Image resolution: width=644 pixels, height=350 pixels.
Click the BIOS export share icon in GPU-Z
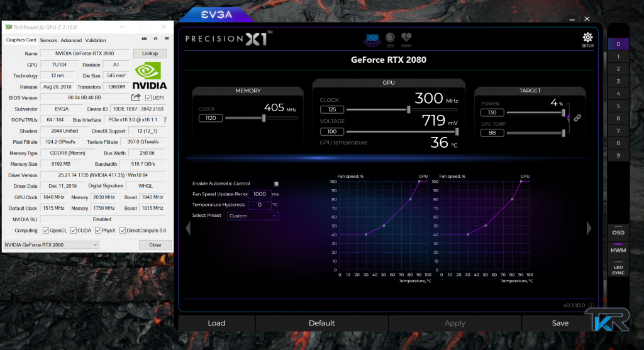pos(136,97)
